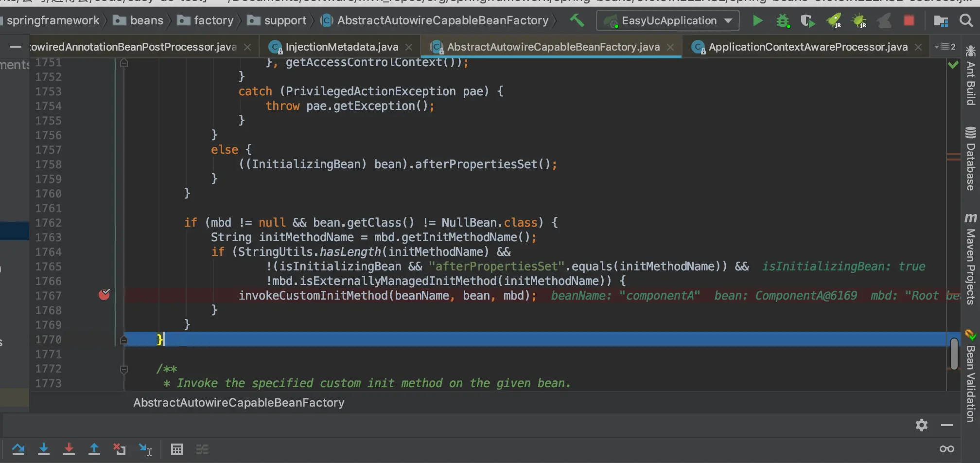Screen dimensions: 980x463
Task: Click the Step Out debugger icon
Action: pyautogui.click(x=94, y=449)
